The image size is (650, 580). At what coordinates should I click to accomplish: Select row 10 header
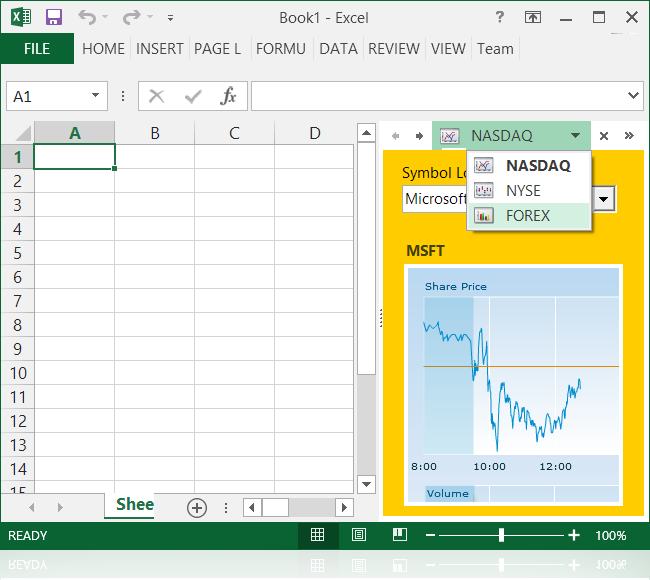click(17, 373)
